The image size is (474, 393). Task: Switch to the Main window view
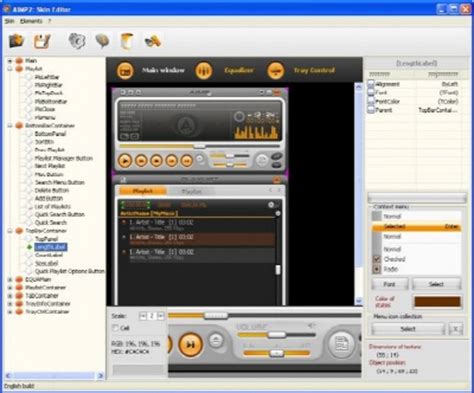pos(163,70)
